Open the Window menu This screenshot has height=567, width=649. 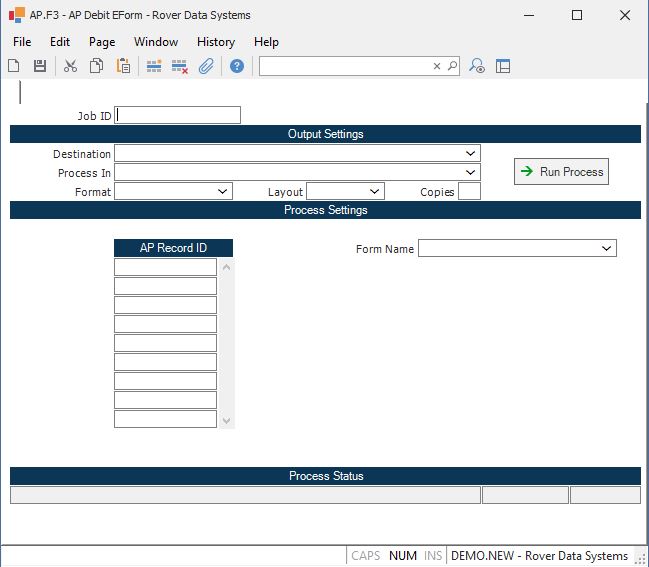click(156, 42)
